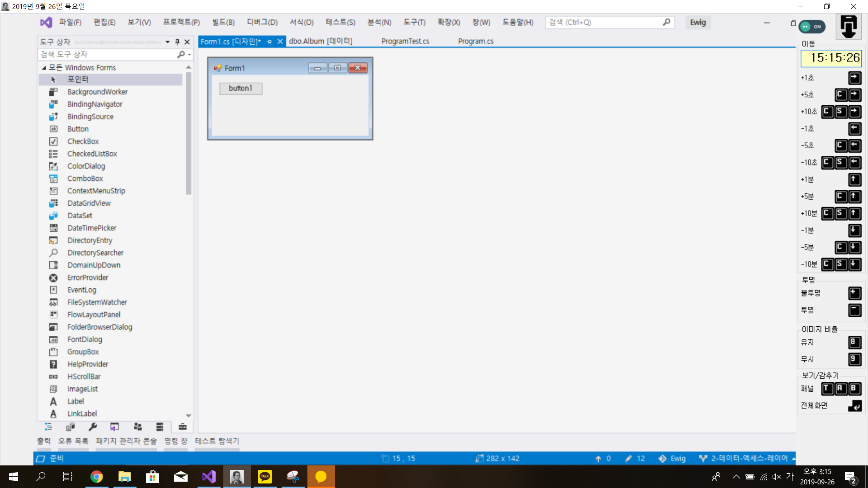
Task: Open the 오류 목록 panel tab
Action: tap(73, 441)
